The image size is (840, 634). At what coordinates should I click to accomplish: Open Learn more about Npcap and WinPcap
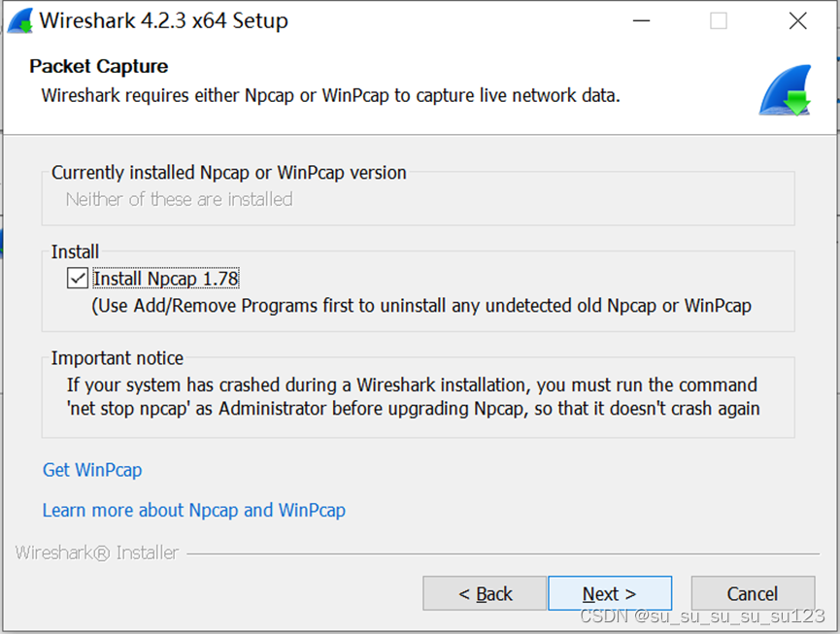(194, 511)
